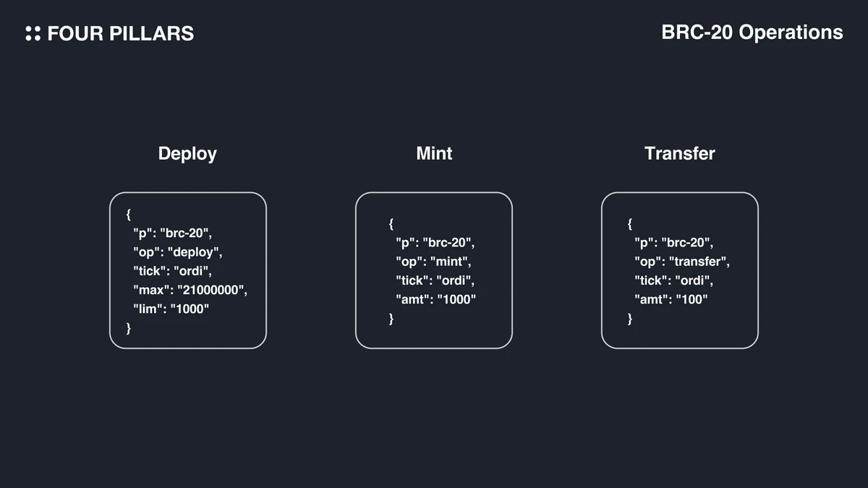Click the "lim": "1000" line

coord(171,309)
